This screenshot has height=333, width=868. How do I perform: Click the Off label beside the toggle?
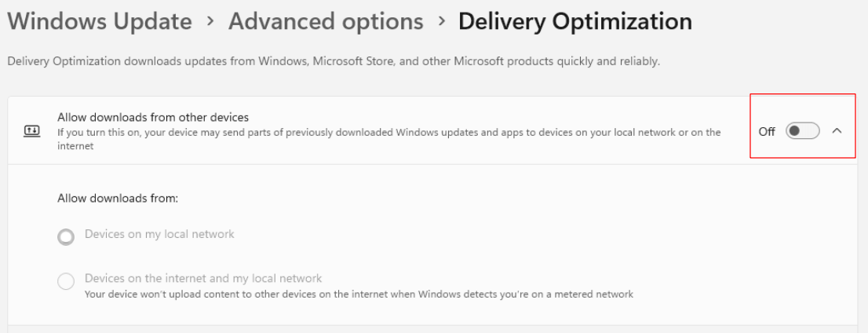tap(767, 132)
